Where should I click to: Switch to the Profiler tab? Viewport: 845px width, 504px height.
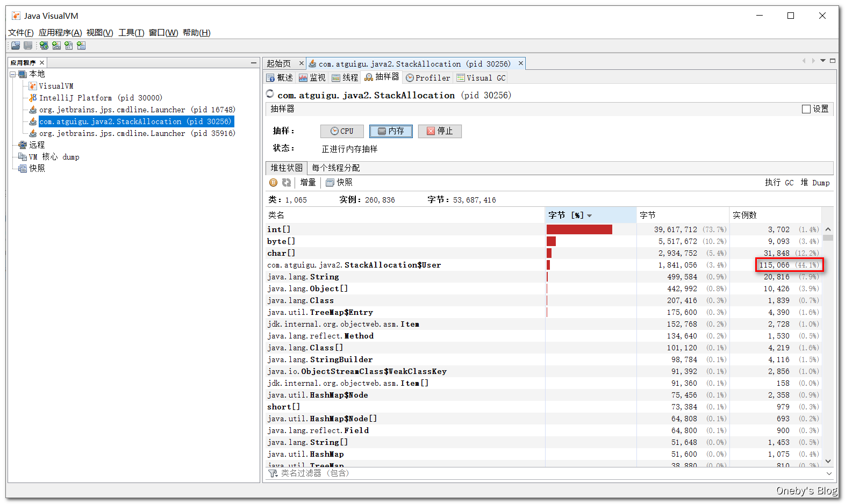pos(428,78)
